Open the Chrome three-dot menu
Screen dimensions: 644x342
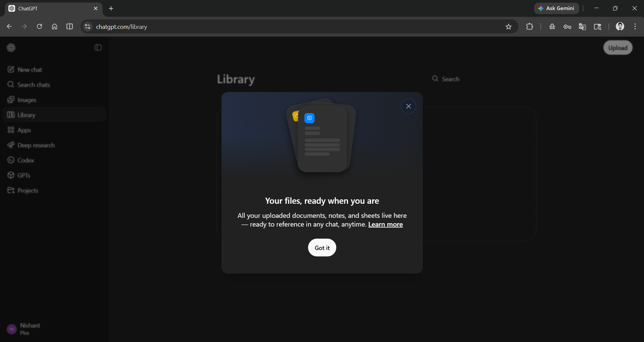click(635, 27)
